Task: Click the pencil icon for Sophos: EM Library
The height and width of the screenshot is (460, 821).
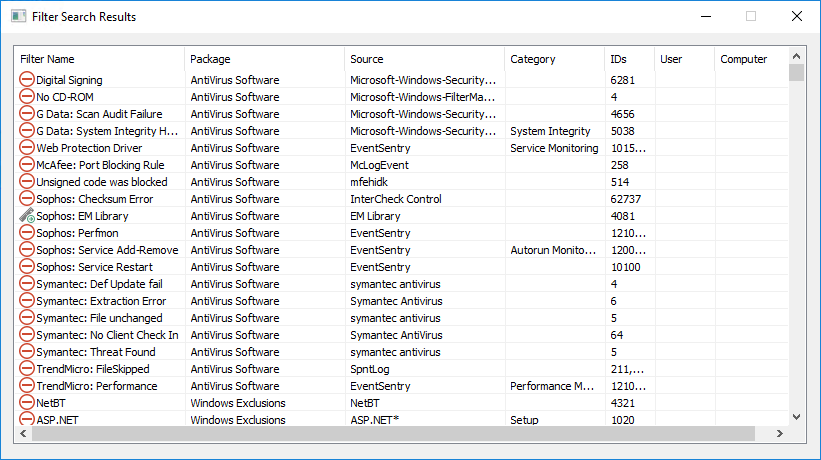Action: pyautogui.click(x=27, y=215)
